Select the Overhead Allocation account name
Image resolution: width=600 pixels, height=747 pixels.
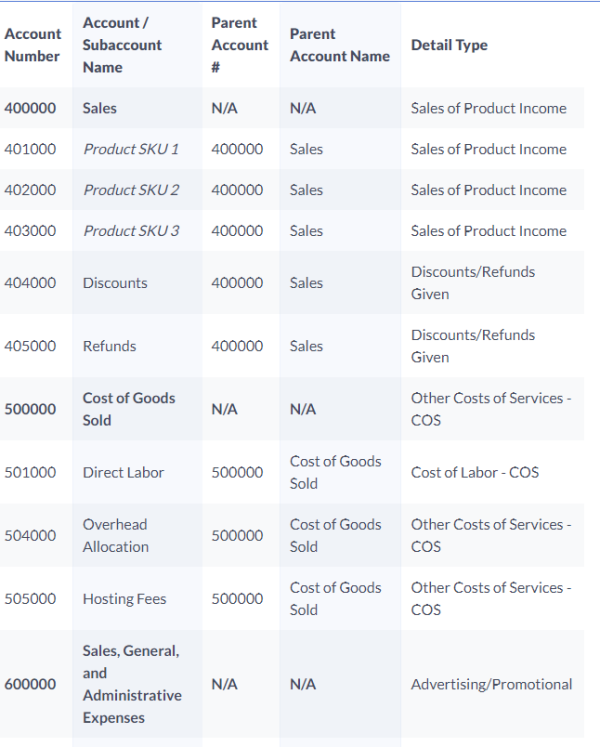click(116, 535)
